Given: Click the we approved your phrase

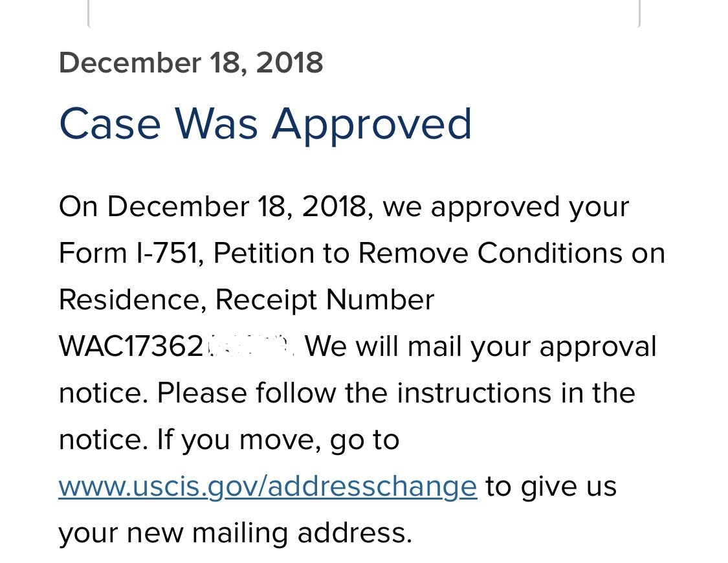Looking at the screenshot, I should (x=505, y=207).
